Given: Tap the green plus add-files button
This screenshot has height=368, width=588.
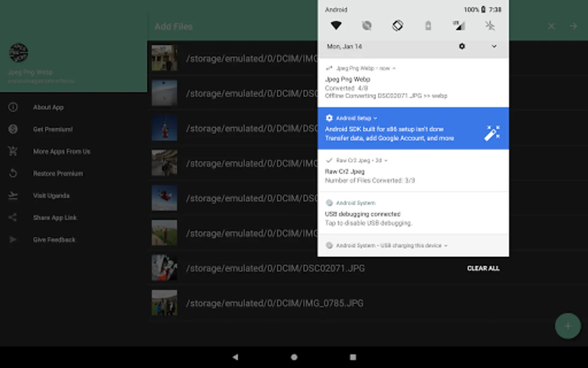Looking at the screenshot, I should tap(568, 326).
